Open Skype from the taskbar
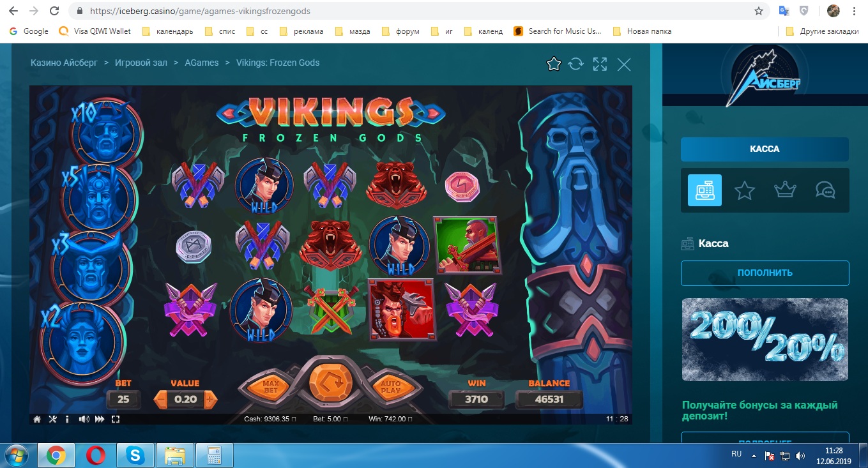Screen dimensions: 868x468 135,455
